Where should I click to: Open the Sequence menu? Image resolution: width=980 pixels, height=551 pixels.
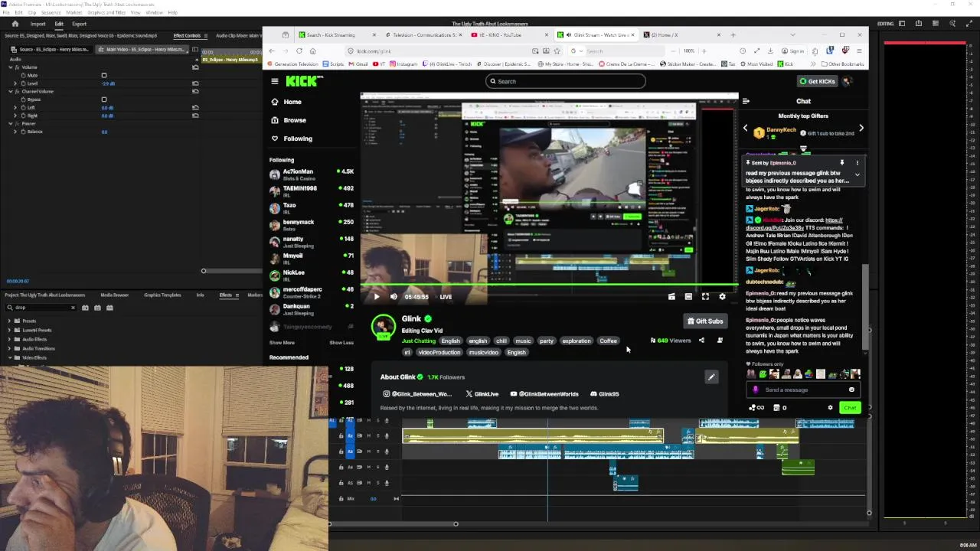coord(51,12)
